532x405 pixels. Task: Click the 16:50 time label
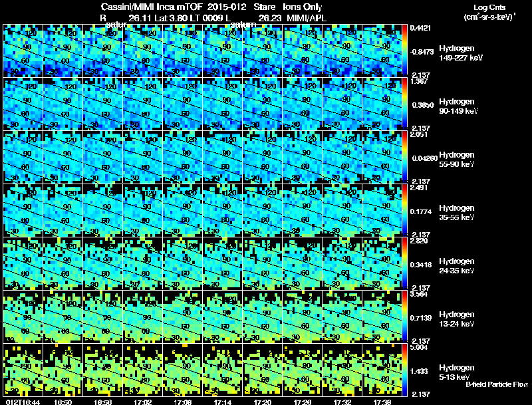(x=63, y=402)
